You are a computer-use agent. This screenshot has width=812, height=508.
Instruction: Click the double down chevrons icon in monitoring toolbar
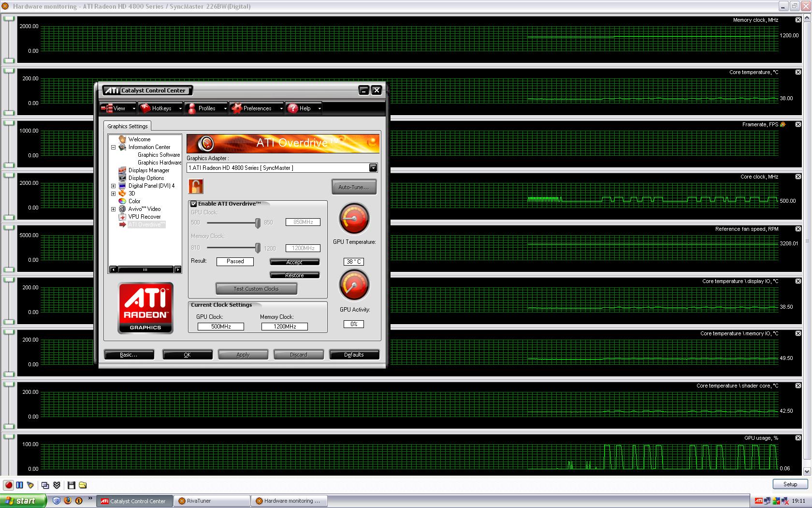(x=57, y=485)
